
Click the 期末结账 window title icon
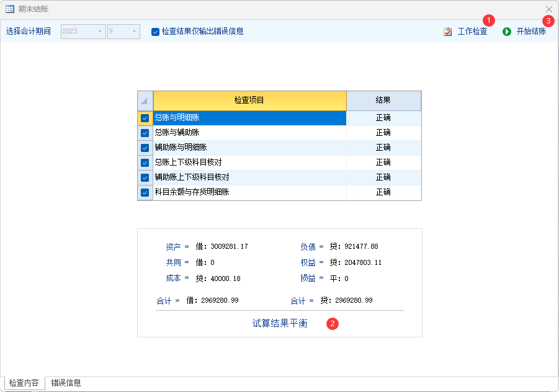pyautogui.click(x=10, y=9)
